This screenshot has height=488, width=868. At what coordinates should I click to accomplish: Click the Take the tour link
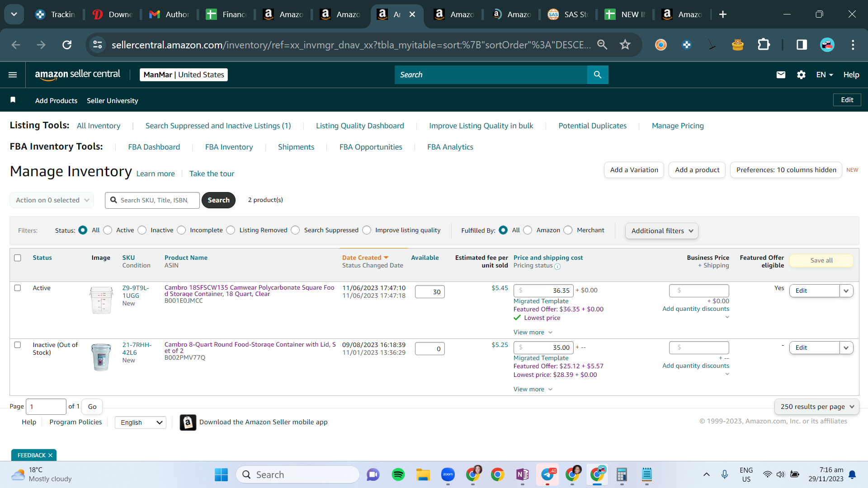(x=212, y=174)
